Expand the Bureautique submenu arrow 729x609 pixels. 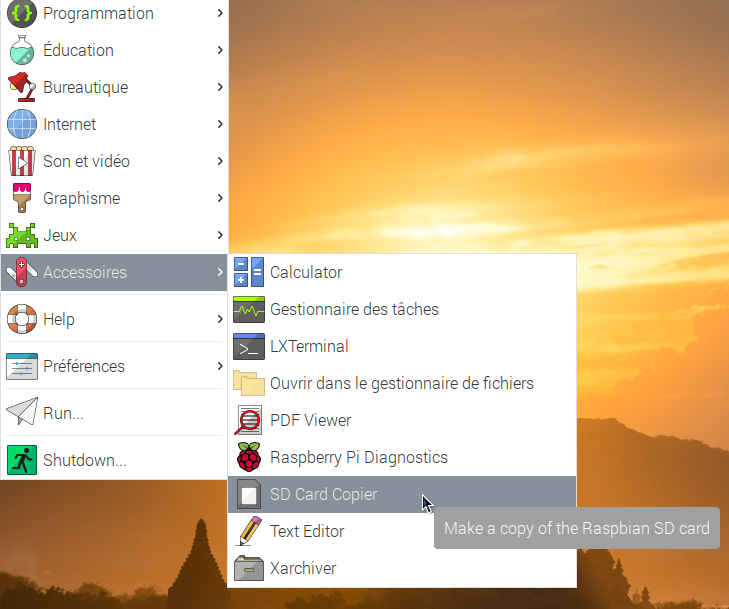pyautogui.click(x=220, y=87)
